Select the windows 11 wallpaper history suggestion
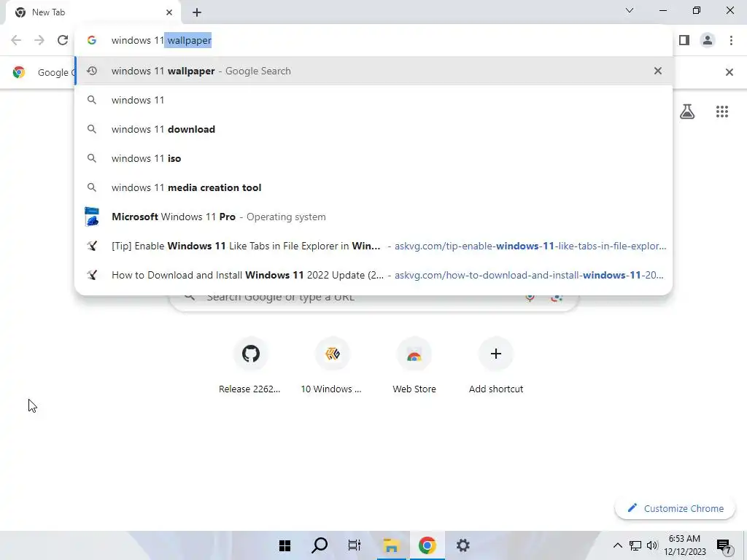This screenshot has height=560, width=747. point(373,71)
